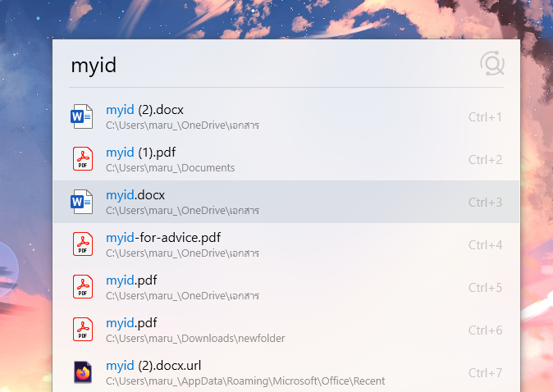Click the Word icon beside myid.docx
The width and height of the screenshot is (553, 392).
(x=82, y=202)
